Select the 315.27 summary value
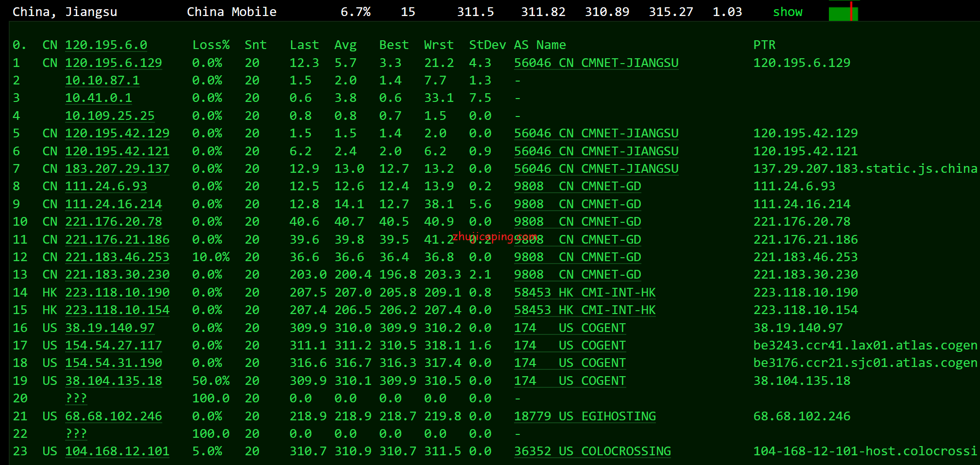This screenshot has height=465, width=980. [671, 12]
